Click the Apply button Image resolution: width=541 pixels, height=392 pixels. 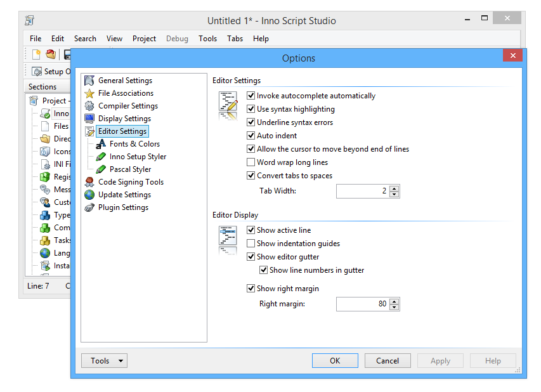[440, 360]
